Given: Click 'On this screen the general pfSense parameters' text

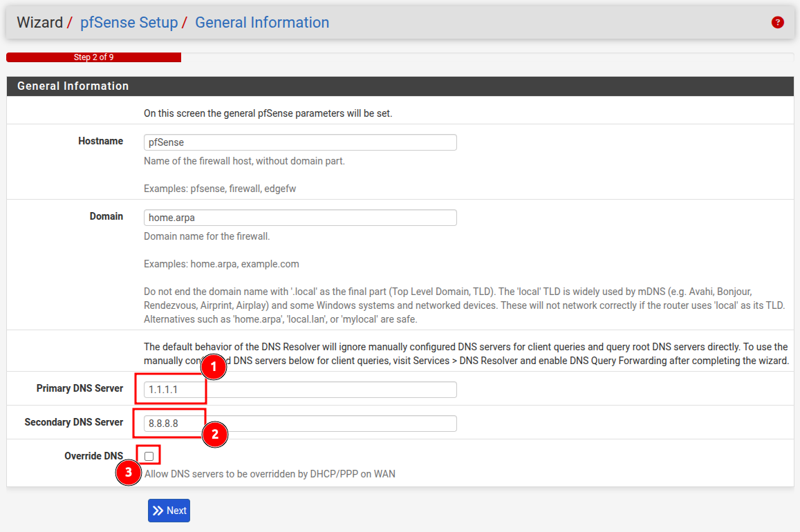Looking at the screenshot, I should (x=268, y=113).
